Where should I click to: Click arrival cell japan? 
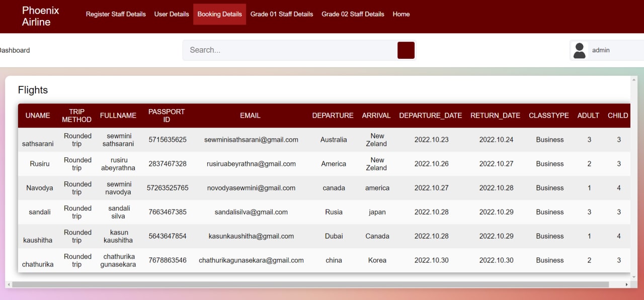pos(377,212)
